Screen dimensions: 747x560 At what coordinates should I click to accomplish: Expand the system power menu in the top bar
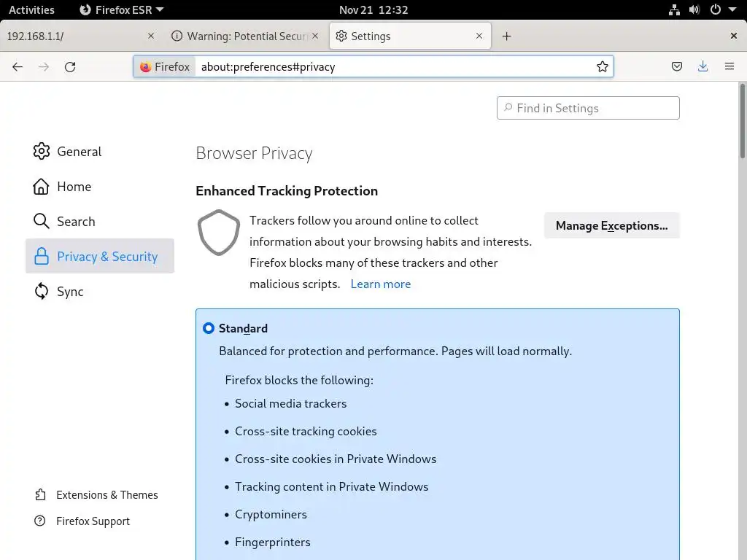[x=719, y=9]
